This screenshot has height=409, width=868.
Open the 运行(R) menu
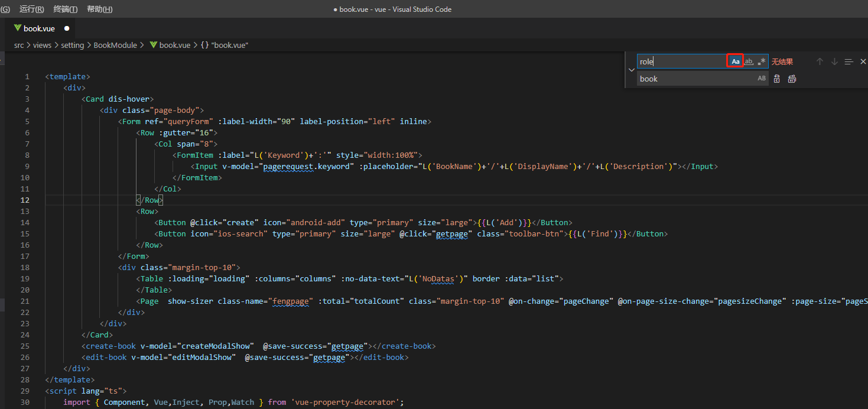31,9
